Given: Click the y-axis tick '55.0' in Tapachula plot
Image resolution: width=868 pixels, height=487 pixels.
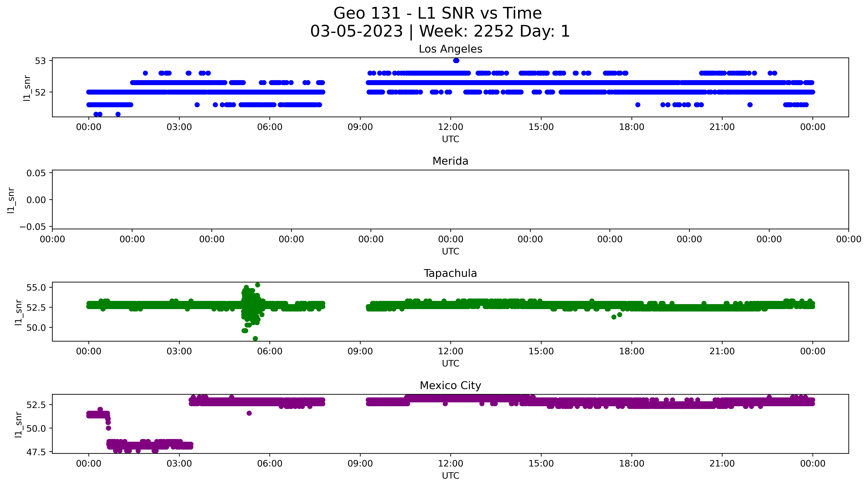Looking at the screenshot, I should [36, 287].
